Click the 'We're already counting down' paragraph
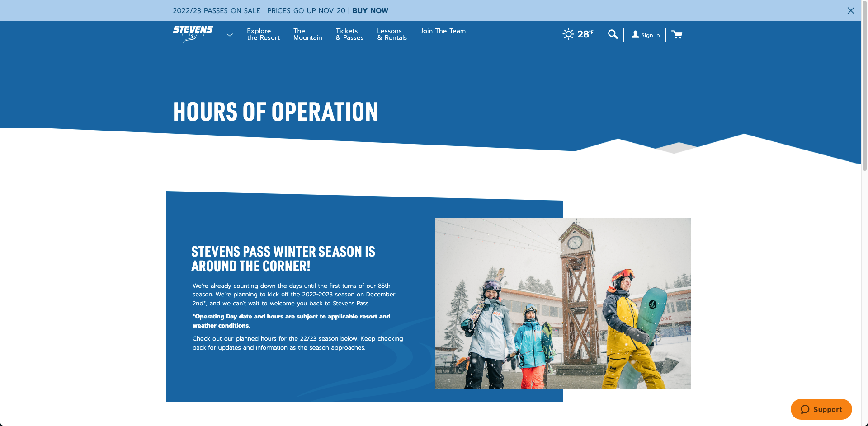The image size is (868, 426). [294, 295]
